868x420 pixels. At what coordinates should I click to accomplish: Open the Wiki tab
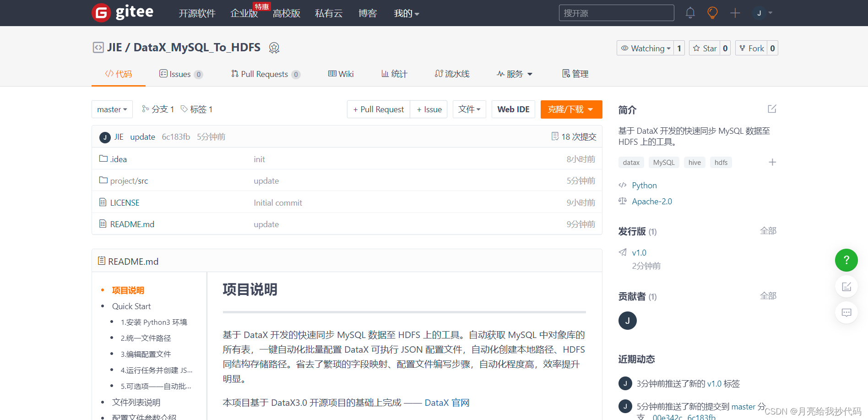pyautogui.click(x=341, y=74)
